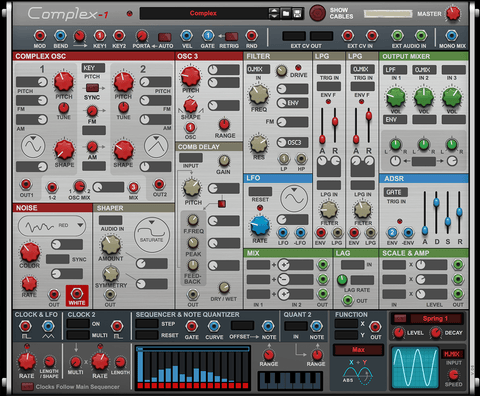480x396 pixels.
Task: Click the comb delay DRY / WET knob
Action: [x=224, y=288]
